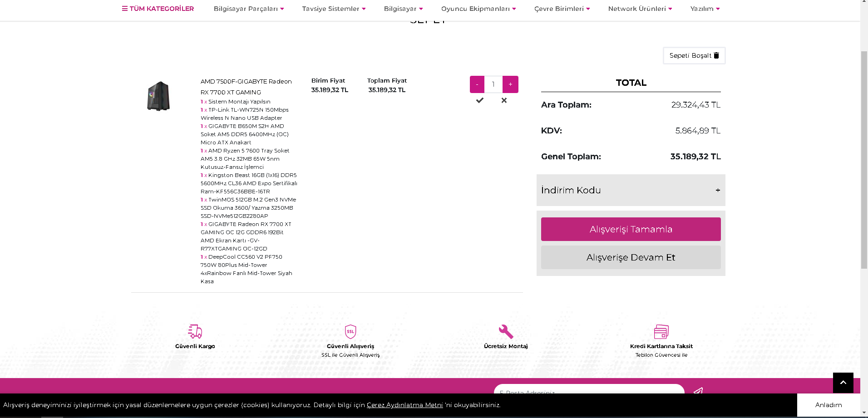Click the quantity input field
This screenshot has height=418, width=868.
493,84
